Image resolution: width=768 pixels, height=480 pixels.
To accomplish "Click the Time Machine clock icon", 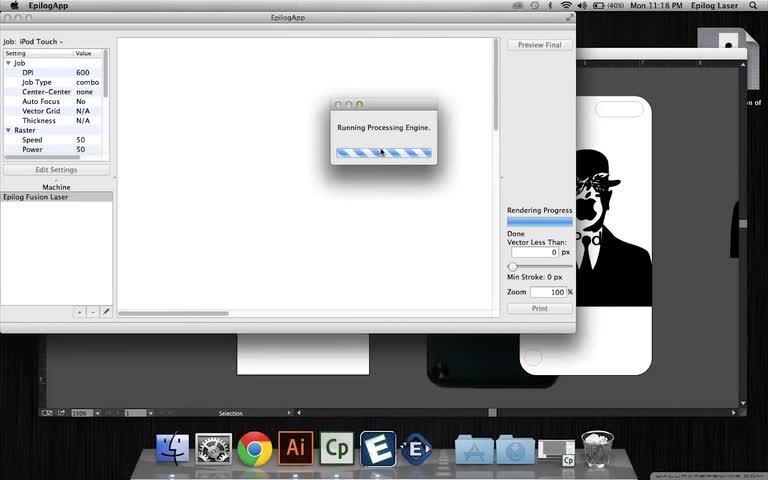I will 534,5.
